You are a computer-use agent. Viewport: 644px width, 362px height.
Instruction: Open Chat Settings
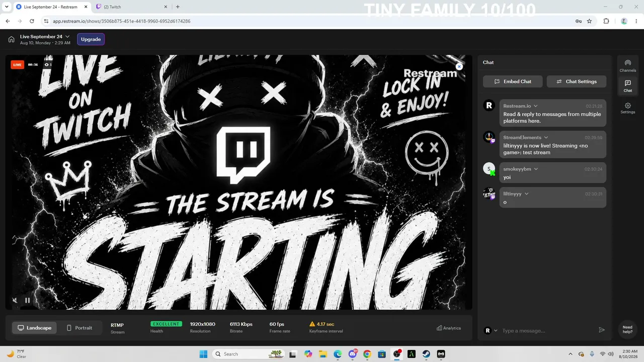tap(577, 81)
